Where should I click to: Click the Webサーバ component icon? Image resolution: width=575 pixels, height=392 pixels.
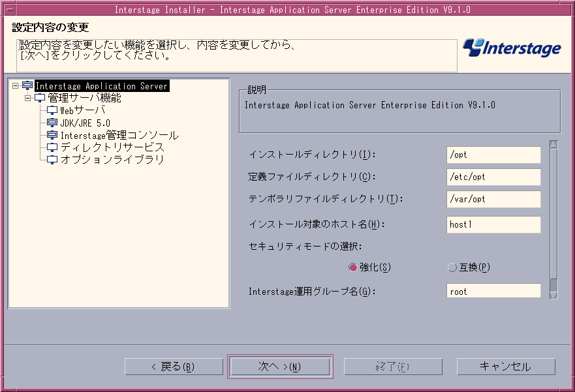click(x=52, y=110)
